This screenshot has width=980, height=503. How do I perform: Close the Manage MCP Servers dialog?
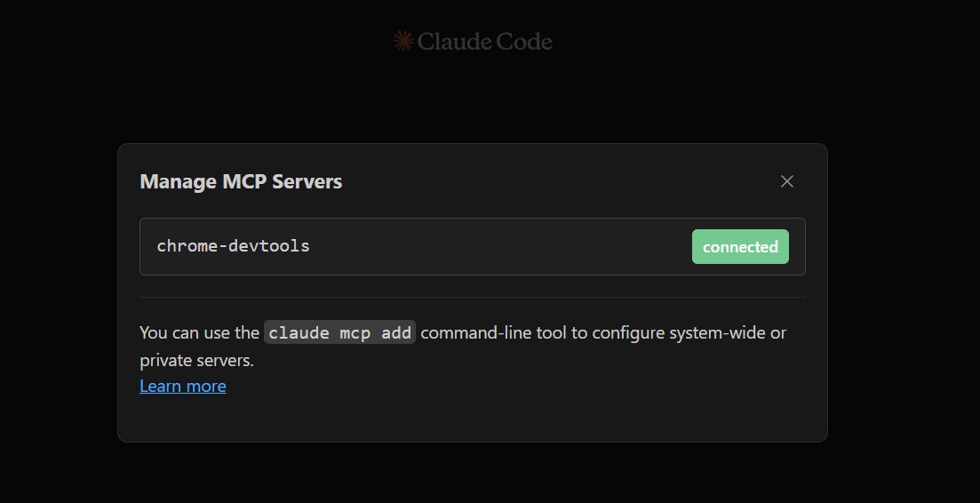tap(786, 181)
